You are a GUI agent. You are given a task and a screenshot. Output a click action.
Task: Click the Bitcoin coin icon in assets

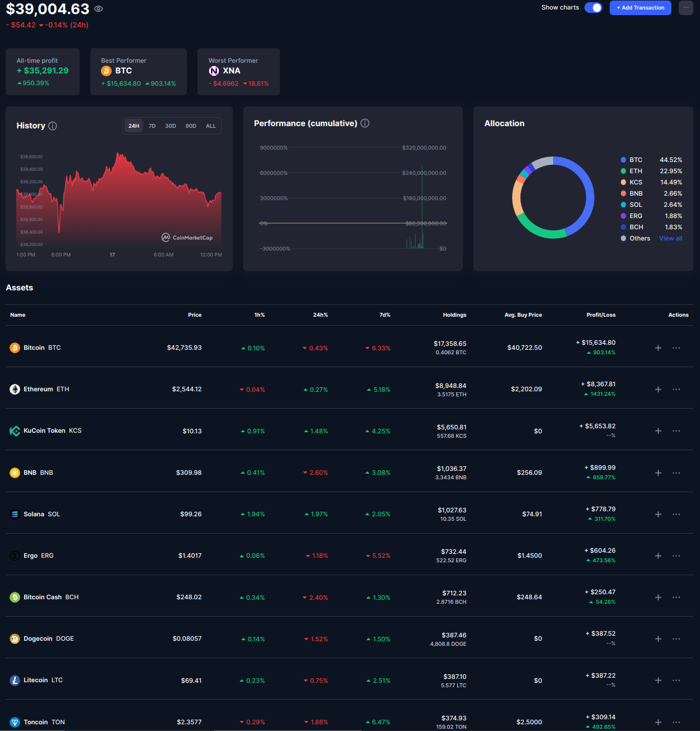pos(15,348)
